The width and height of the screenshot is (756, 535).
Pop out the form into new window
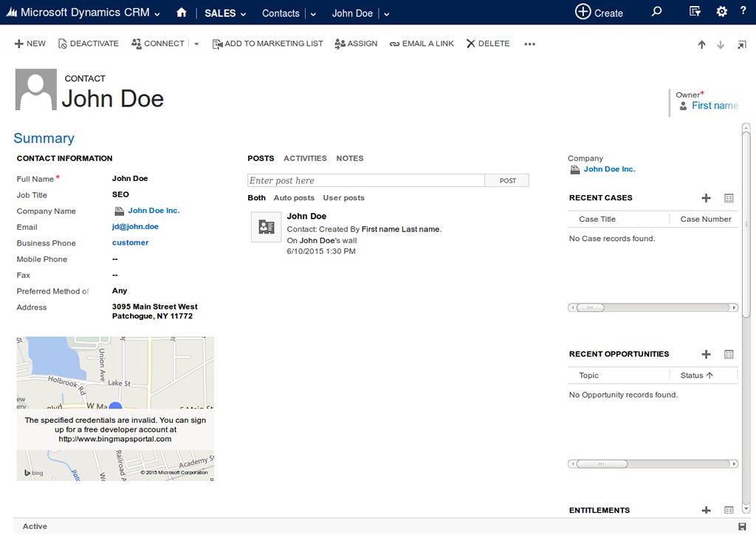coord(742,45)
